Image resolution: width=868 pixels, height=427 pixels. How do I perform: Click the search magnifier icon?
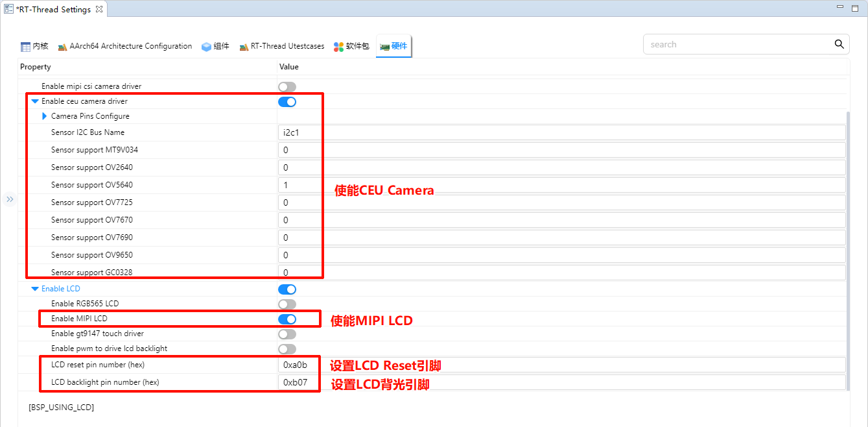click(x=839, y=44)
